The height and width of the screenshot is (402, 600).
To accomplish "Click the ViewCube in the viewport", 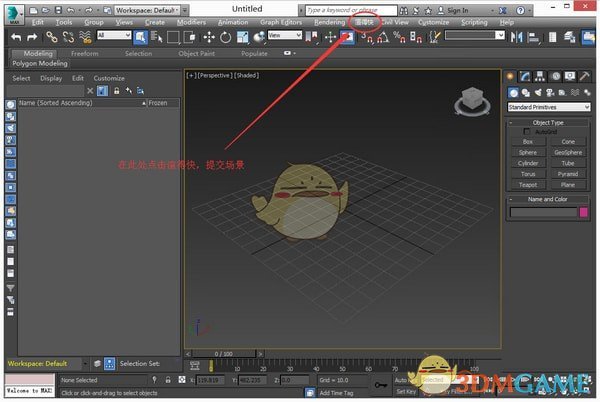I will pyautogui.click(x=469, y=101).
